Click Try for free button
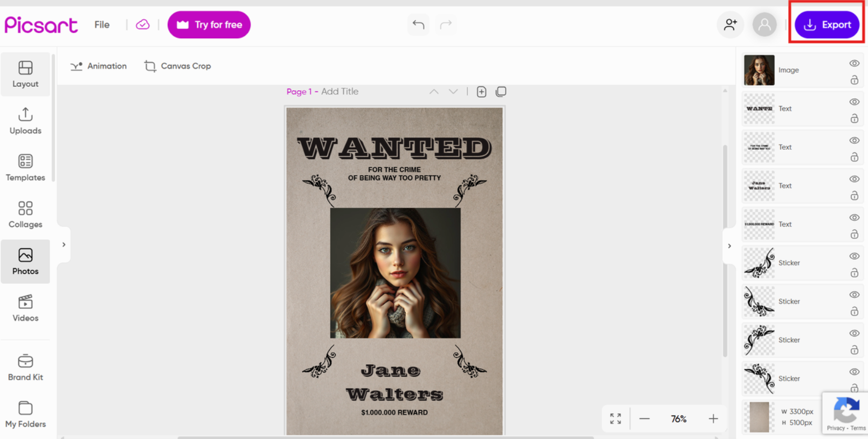Image resolution: width=868 pixels, height=439 pixels. pyautogui.click(x=209, y=25)
